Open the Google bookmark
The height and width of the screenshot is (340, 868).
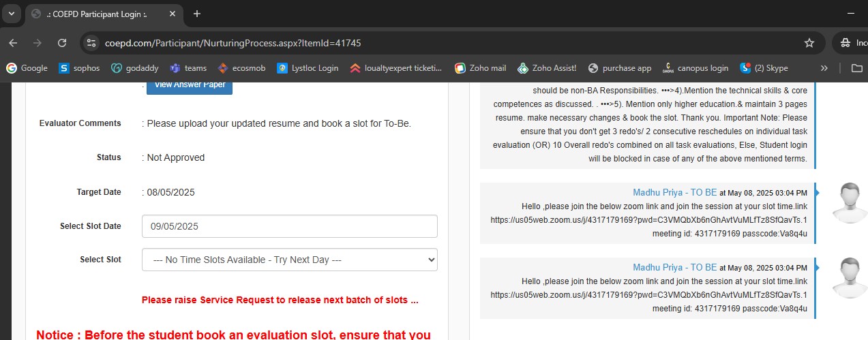click(27, 68)
